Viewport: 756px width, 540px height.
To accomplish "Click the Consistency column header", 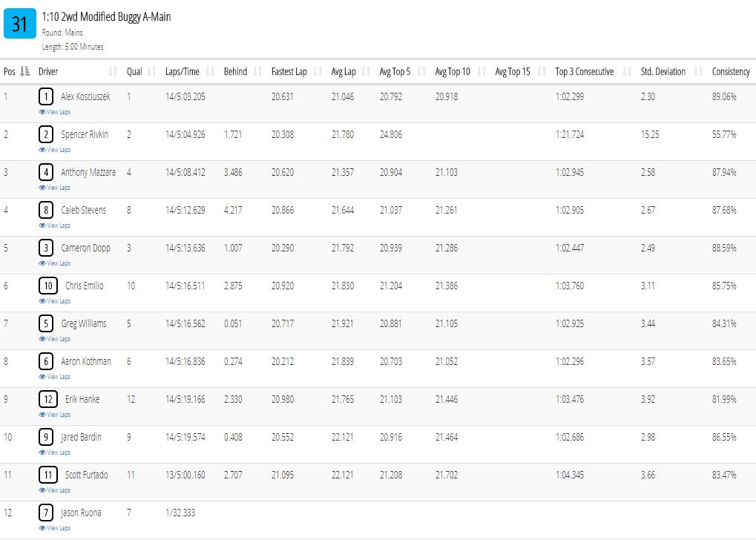I will 731,71.
